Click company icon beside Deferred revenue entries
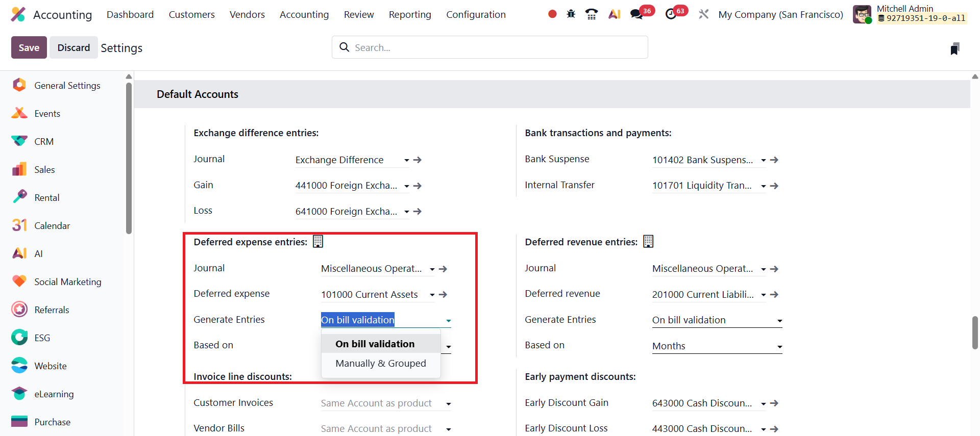This screenshot has height=436, width=980. click(x=648, y=242)
